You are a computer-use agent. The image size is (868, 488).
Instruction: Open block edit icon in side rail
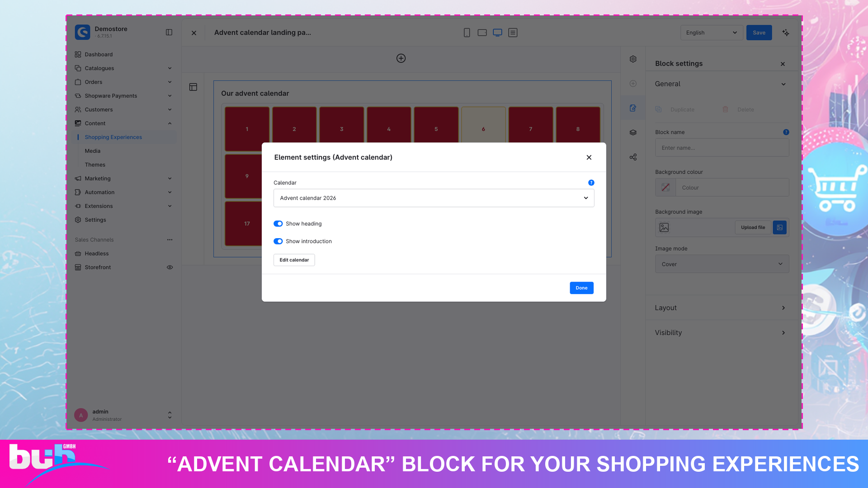[x=633, y=108]
